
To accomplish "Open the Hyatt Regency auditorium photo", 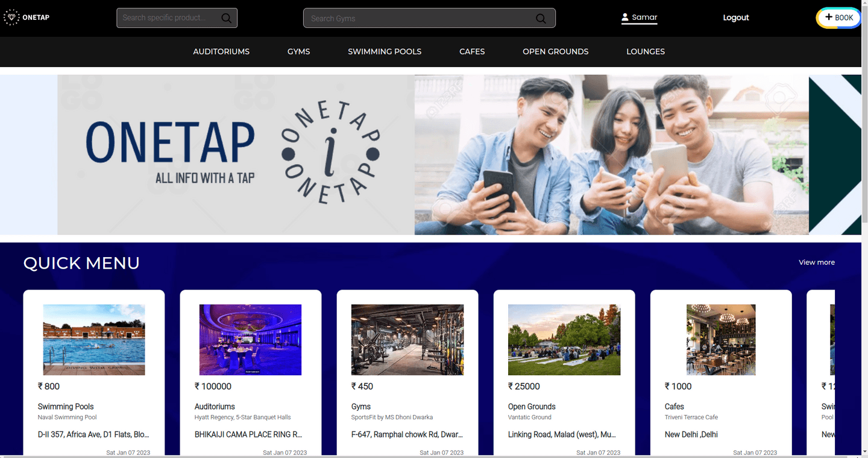I will point(250,340).
